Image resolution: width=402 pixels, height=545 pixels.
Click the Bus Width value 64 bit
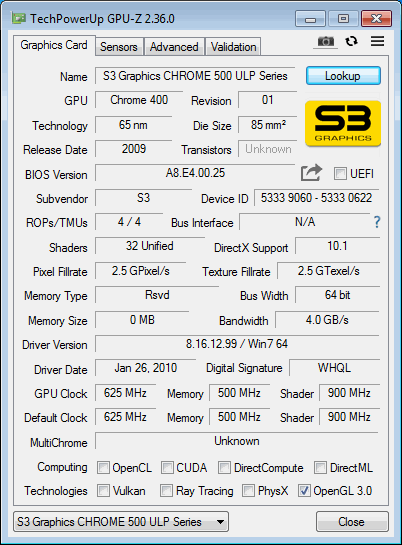tap(337, 295)
